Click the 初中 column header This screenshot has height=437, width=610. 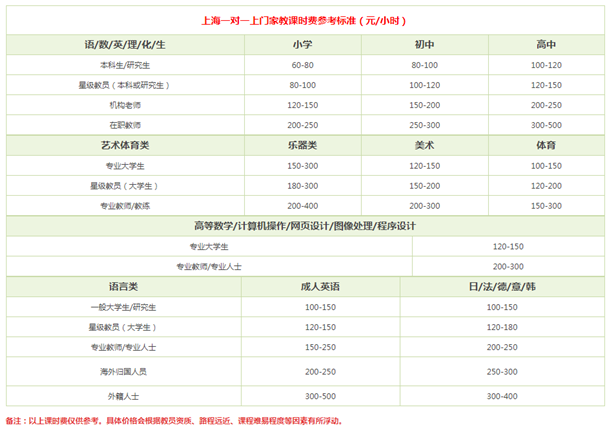pos(425,46)
